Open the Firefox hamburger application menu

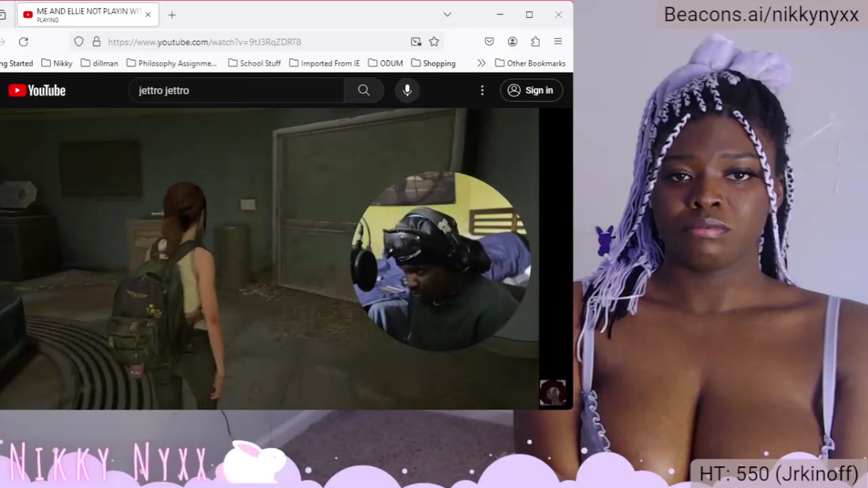click(x=558, y=42)
